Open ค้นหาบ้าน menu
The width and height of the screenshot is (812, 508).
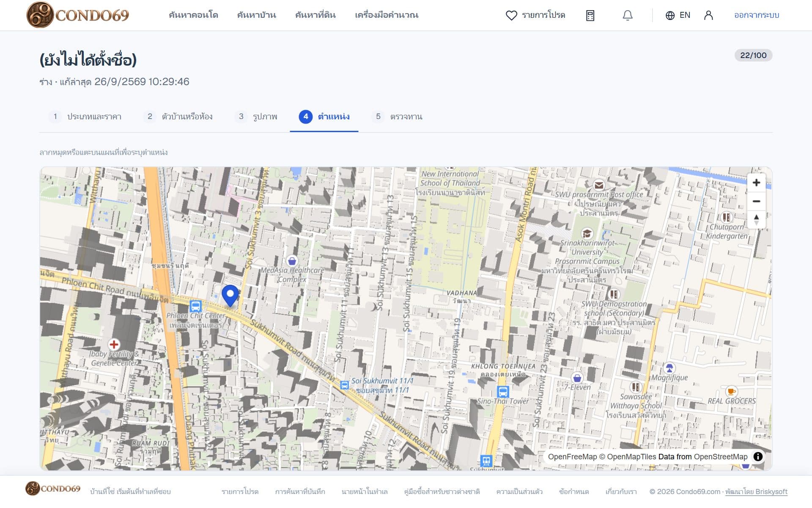256,15
